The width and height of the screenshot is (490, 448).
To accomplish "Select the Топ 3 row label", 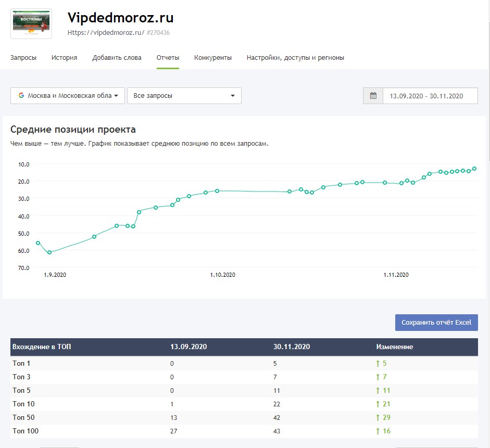I will click(21, 377).
